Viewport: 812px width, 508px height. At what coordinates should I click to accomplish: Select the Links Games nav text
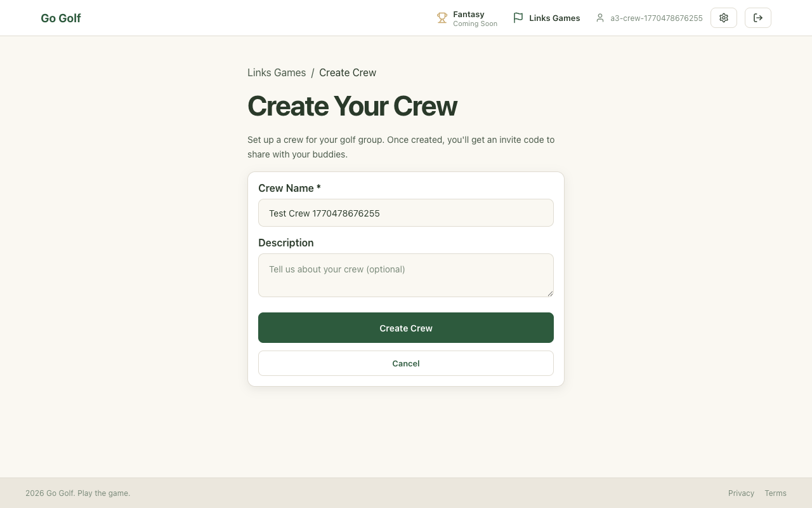[x=554, y=18]
